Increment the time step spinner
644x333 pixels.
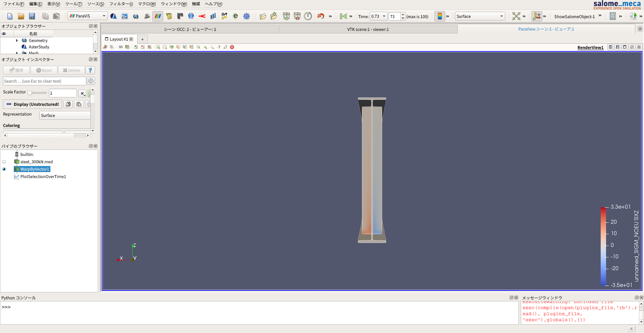403,14
